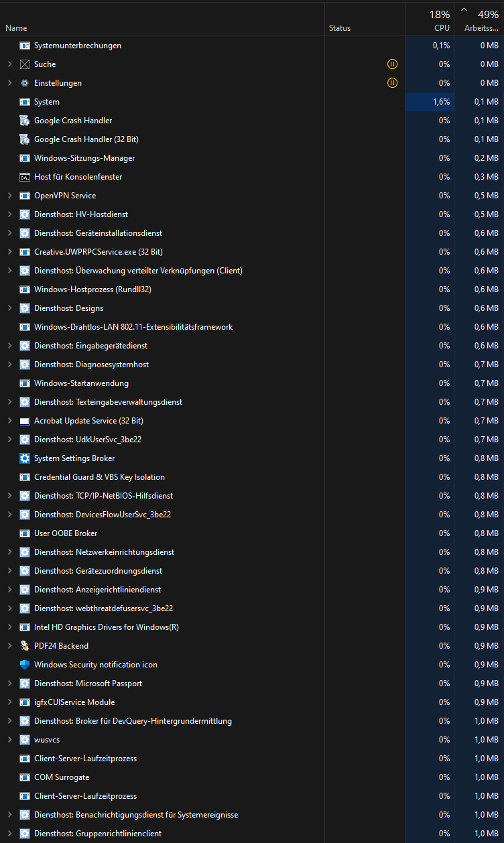Expand the OpenVPN Service group
The image size is (504, 843).
click(9, 196)
